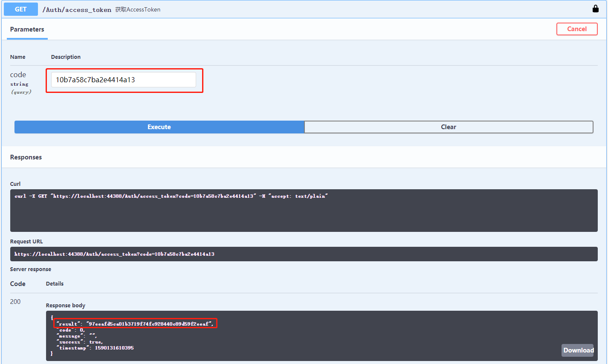608x364 pixels.
Task: Download the response body
Action: tap(578, 350)
